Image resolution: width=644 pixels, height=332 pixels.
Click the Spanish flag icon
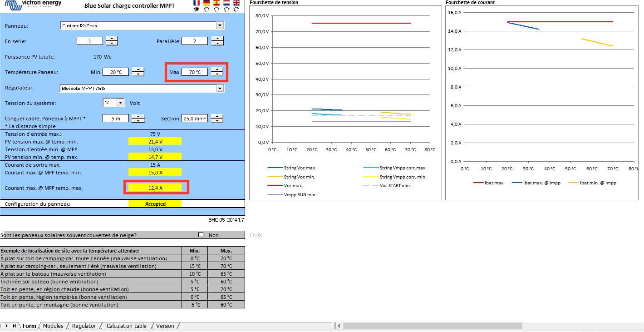pos(216,3)
